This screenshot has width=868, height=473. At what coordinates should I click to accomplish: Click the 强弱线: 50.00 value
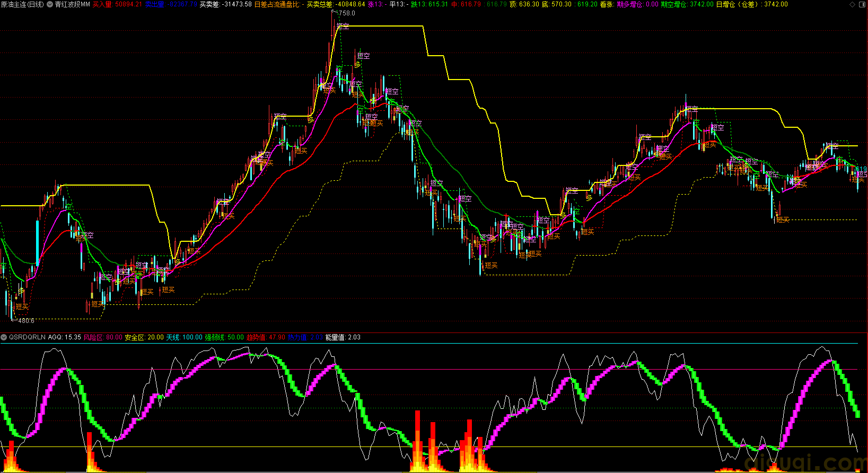tap(225, 337)
